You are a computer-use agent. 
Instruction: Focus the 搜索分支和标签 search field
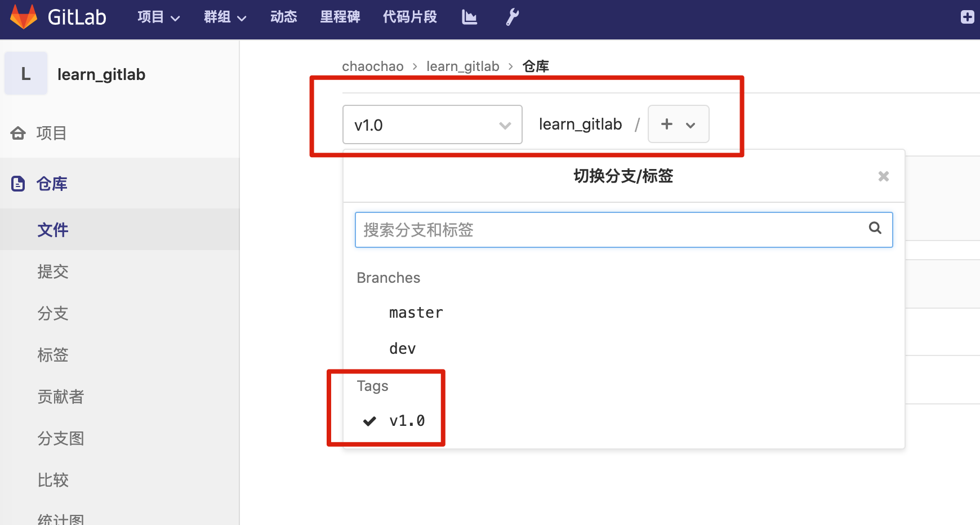623,230
